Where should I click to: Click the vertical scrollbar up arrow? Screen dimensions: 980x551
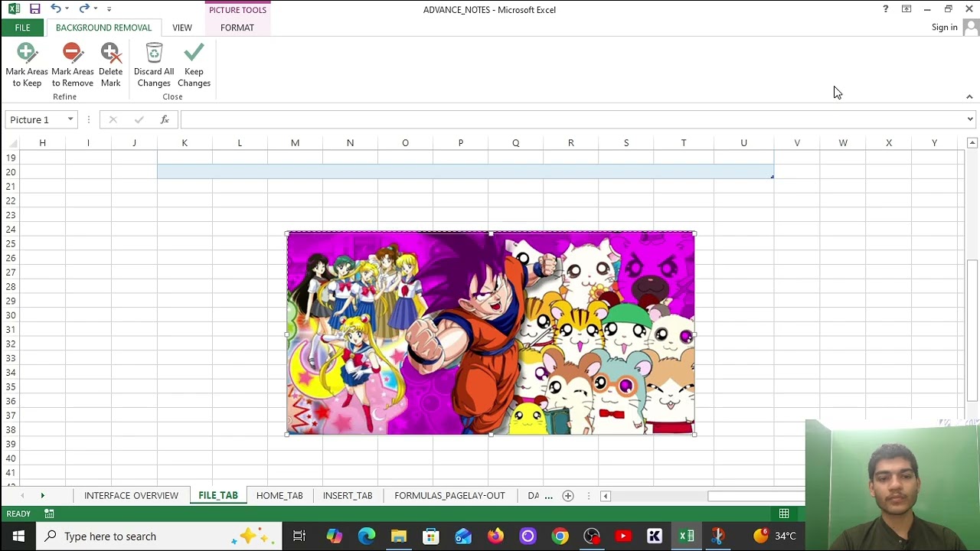pos(972,143)
